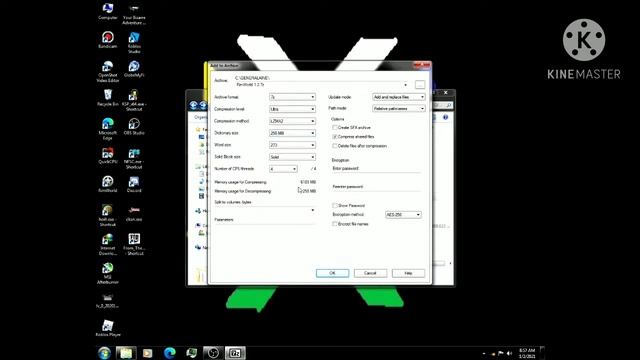The height and width of the screenshot is (360, 640).
Task: Open the Word size dropdown
Action: [x=292, y=145]
